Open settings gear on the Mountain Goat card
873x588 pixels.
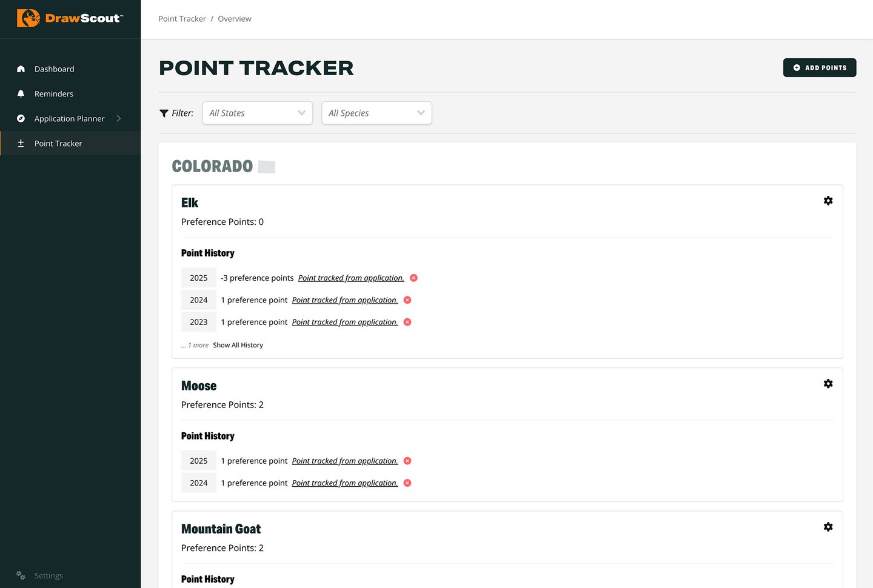coord(828,526)
